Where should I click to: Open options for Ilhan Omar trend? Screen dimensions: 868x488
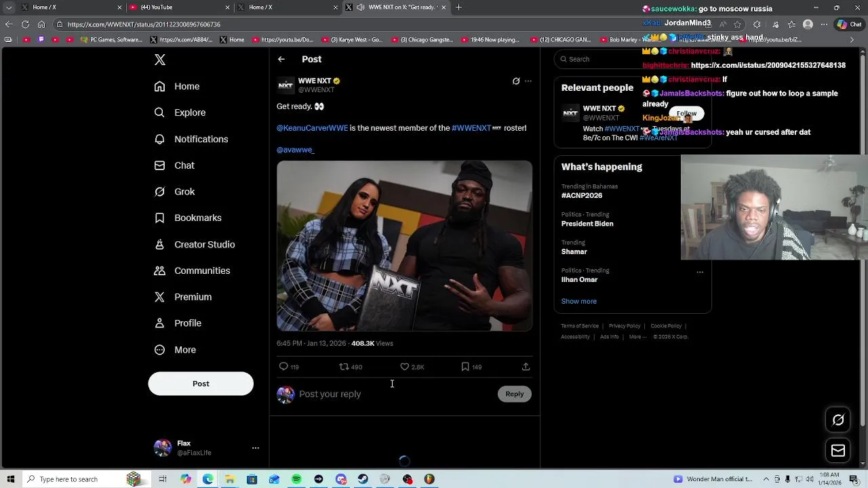tap(700, 272)
